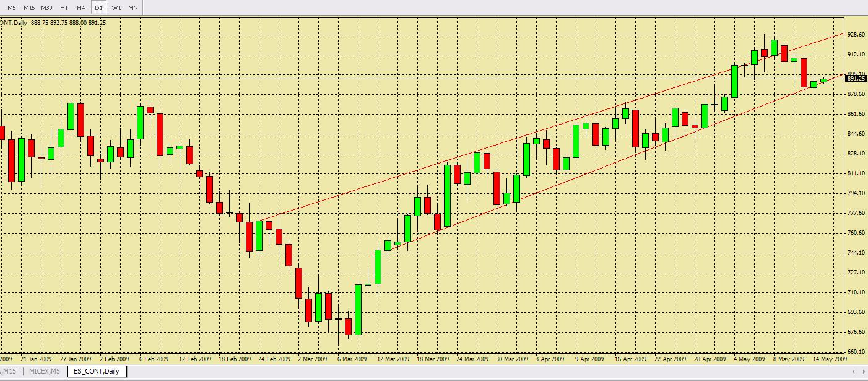Set chart period to M30
The image size is (868, 381).
click(x=46, y=7)
